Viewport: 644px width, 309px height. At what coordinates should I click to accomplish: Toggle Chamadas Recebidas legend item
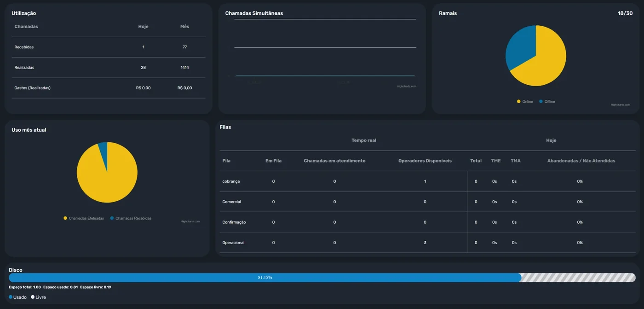[131, 218]
